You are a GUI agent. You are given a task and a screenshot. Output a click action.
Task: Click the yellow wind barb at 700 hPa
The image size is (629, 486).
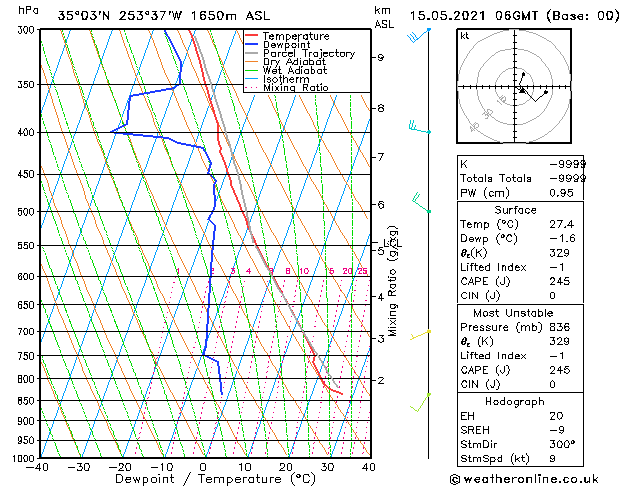click(x=420, y=334)
